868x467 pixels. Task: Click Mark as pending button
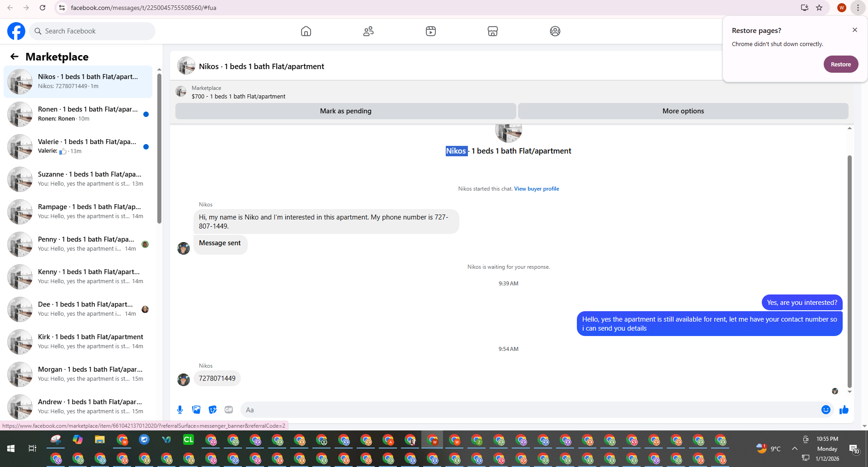click(x=345, y=111)
